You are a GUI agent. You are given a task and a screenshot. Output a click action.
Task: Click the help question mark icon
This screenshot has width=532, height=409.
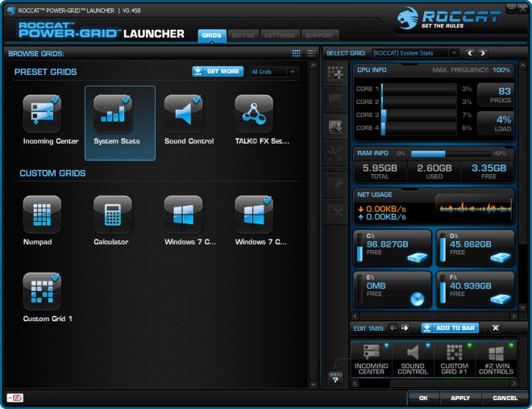(x=335, y=378)
